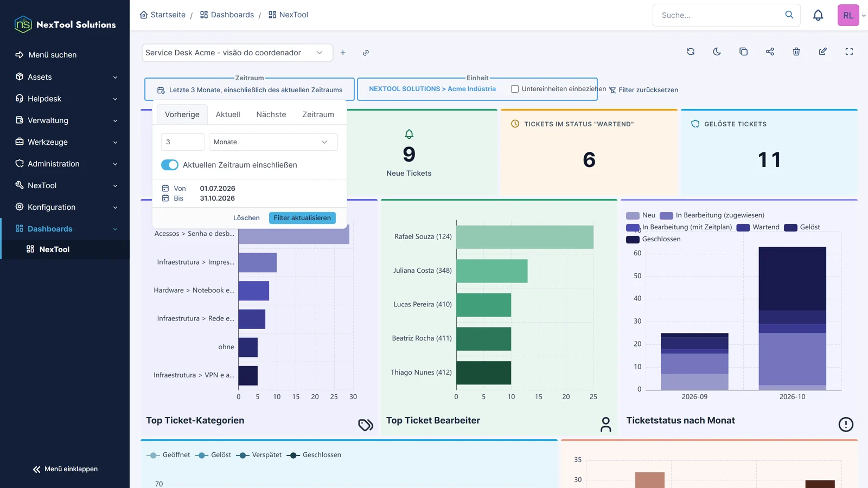Toggle the Neu legend series
Image resolution: width=868 pixels, height=488 pixels.
pyautogui.click(x=641, y=215)
